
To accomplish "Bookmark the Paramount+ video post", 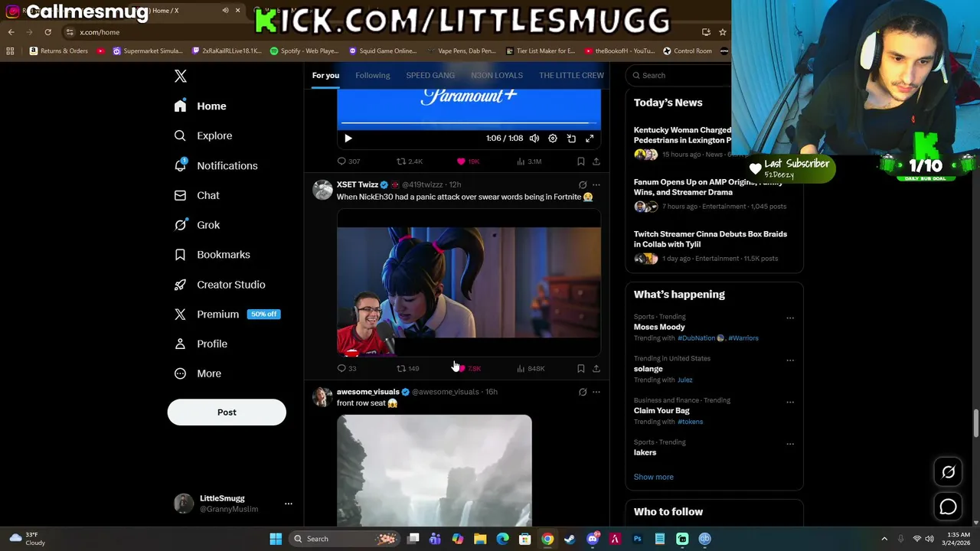I will (x=581, y=161).
